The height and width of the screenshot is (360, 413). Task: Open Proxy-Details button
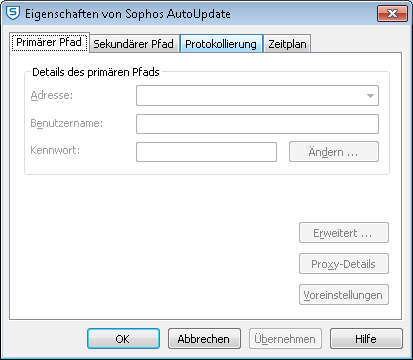click(x=344, y=264)
